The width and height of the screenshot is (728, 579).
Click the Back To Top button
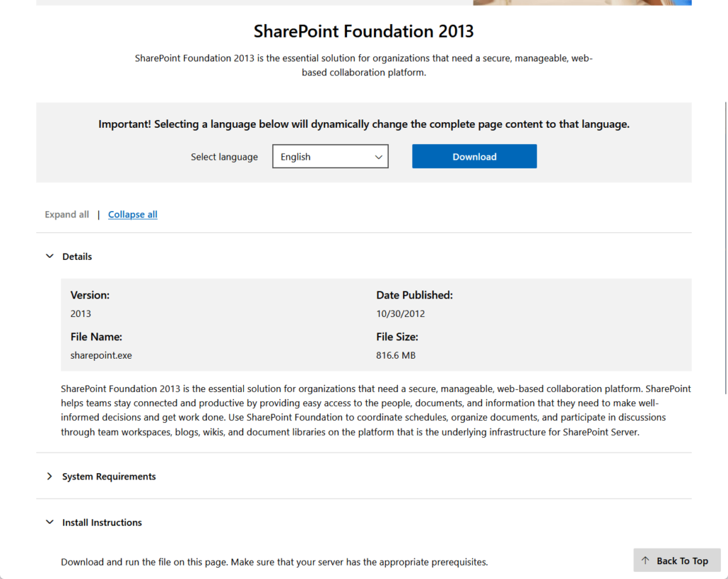(x=677, y=561)
